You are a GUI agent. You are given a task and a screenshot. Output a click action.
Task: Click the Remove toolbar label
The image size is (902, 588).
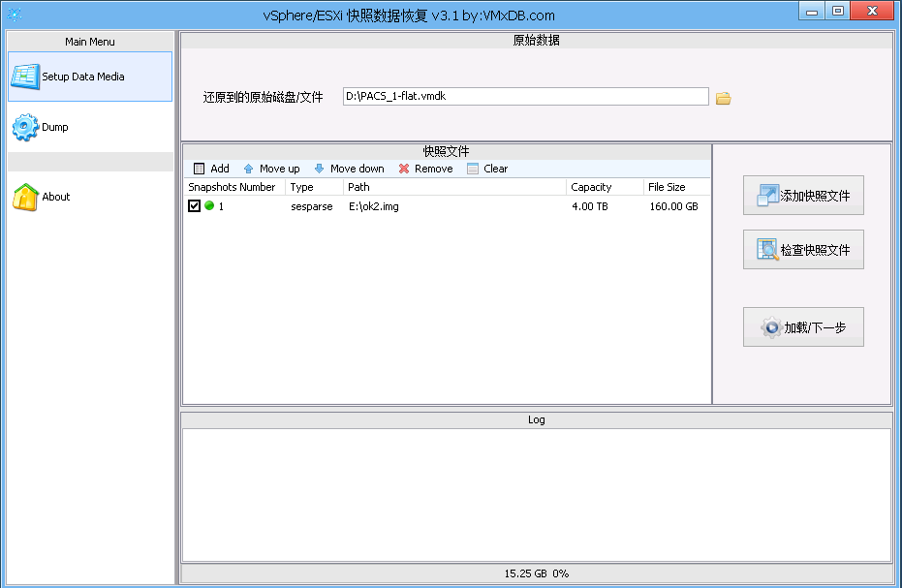coord(434,169)
